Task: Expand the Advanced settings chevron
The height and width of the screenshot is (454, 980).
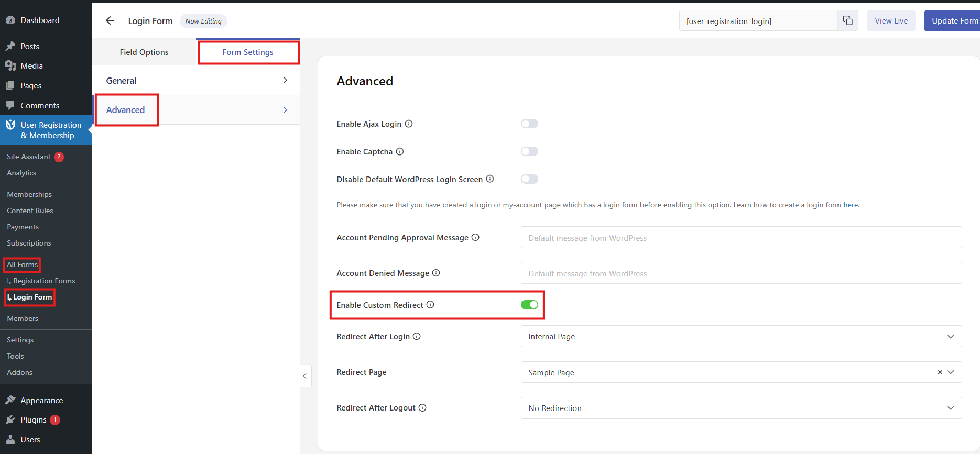Action: [285, 110]
